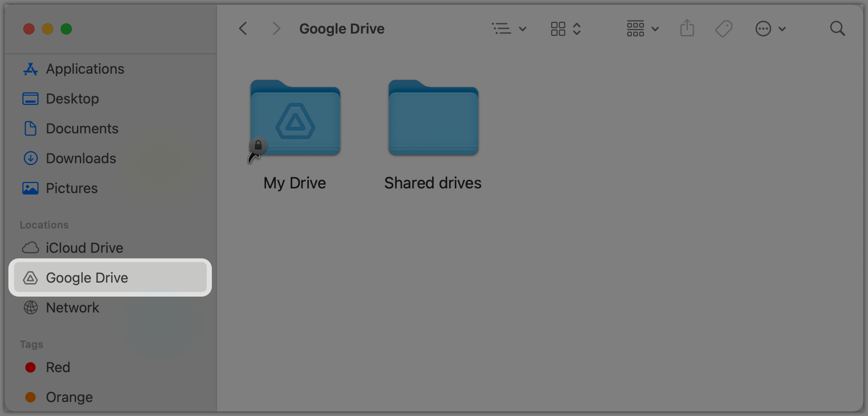This screenshot has height=416, width=868.
Task: Click the lock badge on My Drive
Action: (258, 146)
